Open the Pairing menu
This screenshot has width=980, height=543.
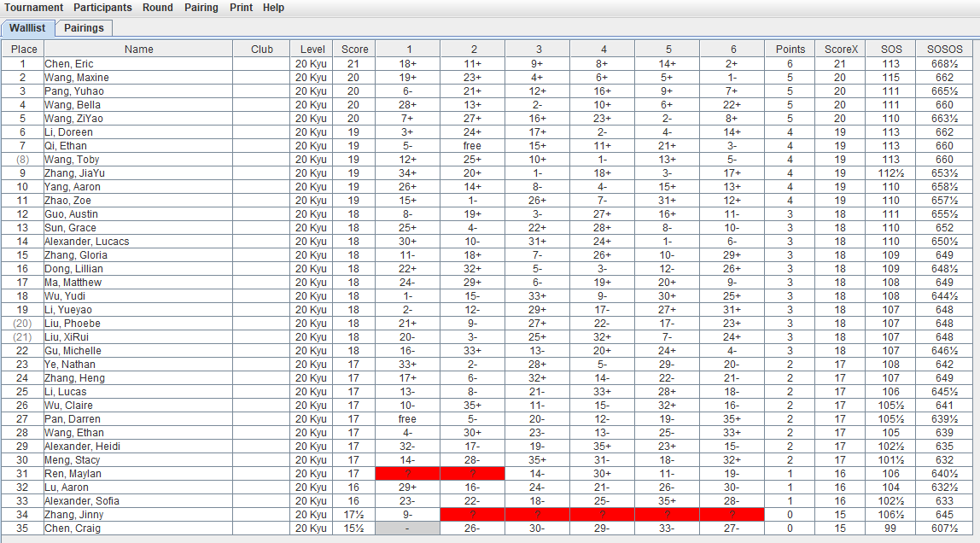coord(201,8)
